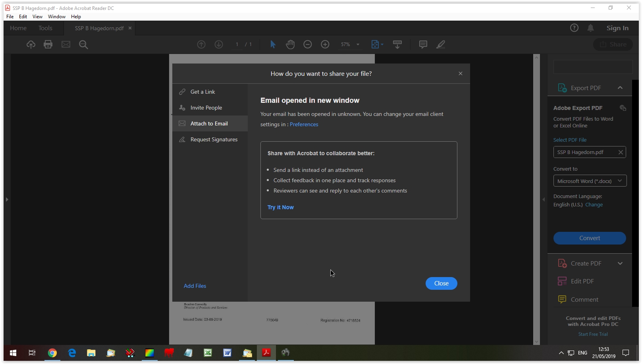Open the find text magnifier icon

point(83,44)
